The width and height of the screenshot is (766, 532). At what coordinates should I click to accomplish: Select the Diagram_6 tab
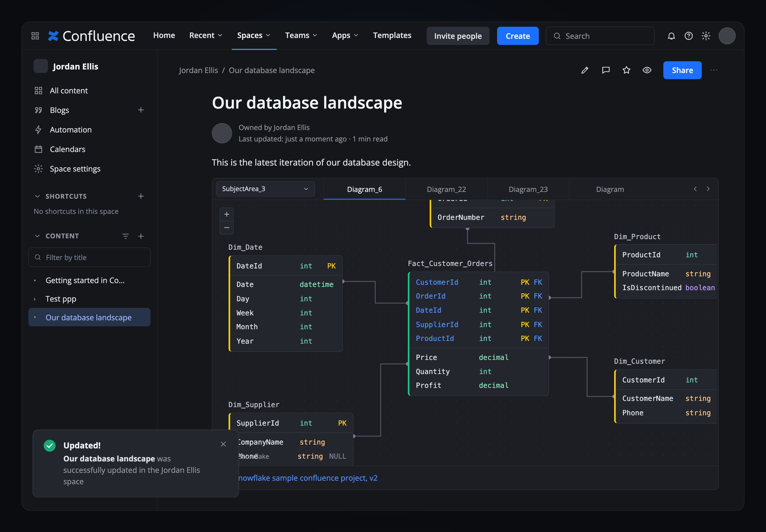click(365, 189)
